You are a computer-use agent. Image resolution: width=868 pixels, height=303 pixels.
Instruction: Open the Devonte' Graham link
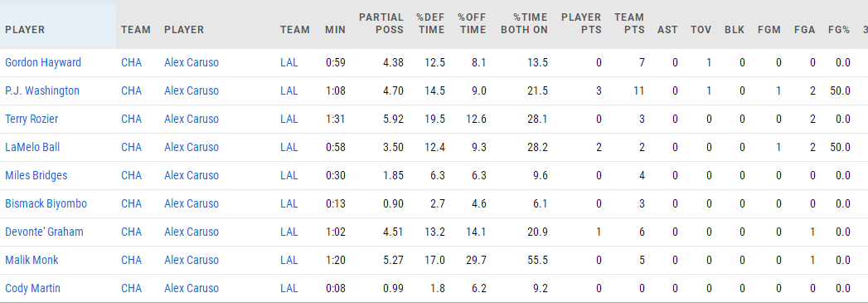pyautogui.click(x=44, y=232)
